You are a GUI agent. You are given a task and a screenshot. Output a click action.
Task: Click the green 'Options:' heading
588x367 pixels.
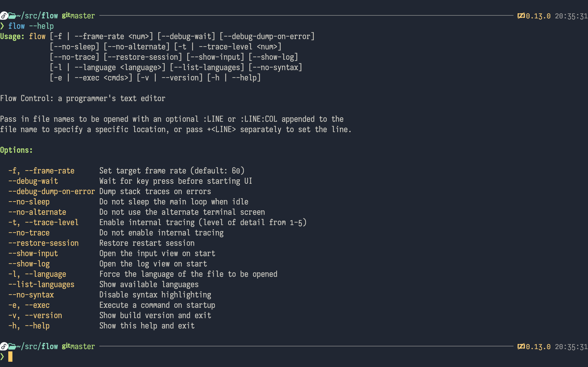pos(16,150)
